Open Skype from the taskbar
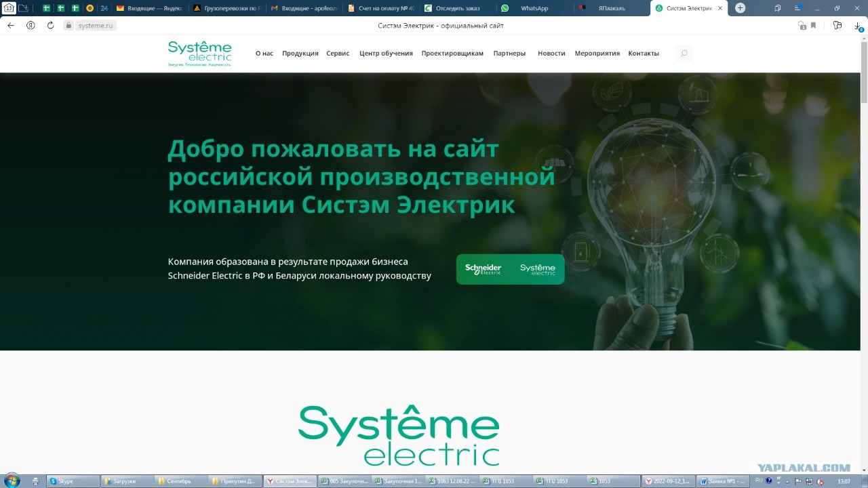The image size is (868, 488). (73, 481)
